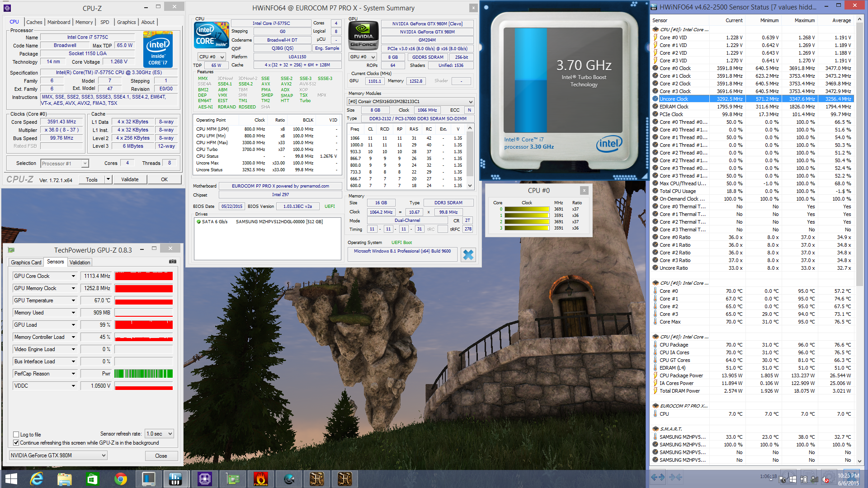Click the Intel inside logo in CPU-Z
Image resolution: width=868 pixels, height=488 pixels.
(x=158, y=50)
